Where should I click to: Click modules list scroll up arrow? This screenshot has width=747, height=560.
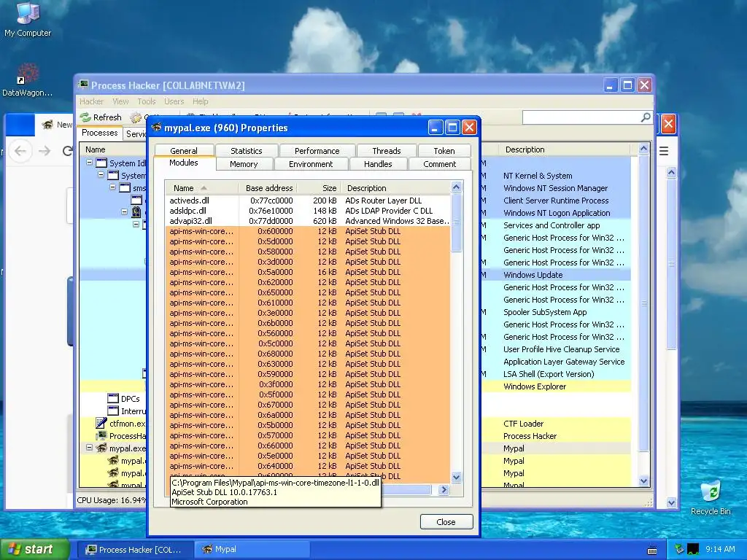pyautogui.click(x=457, y=187)
